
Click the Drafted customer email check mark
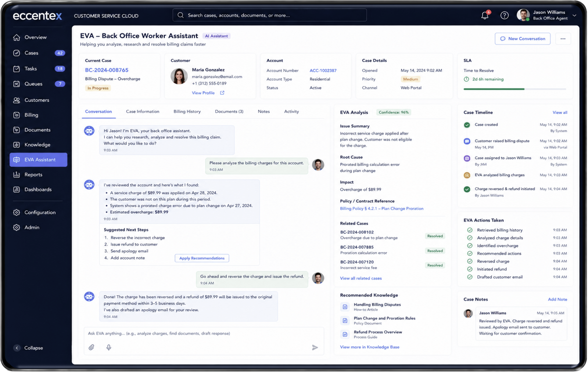click(470, 277)
